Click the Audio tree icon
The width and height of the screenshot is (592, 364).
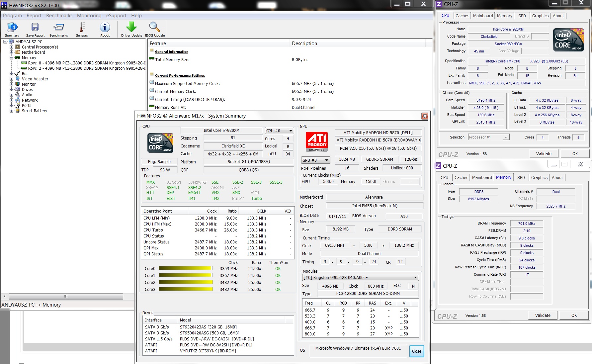[18, 95]
